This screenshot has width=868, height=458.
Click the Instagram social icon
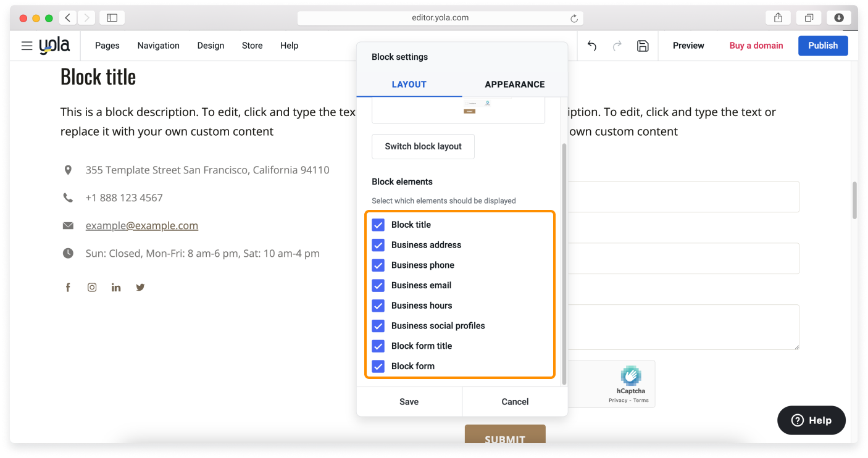coord(92,286)
